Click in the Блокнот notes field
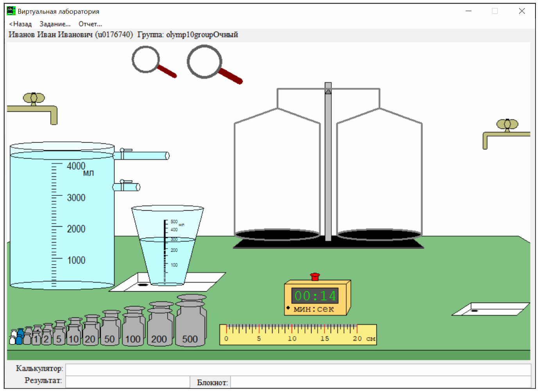The width and height of the screenshot is (539, 392). tap(381, 382)
